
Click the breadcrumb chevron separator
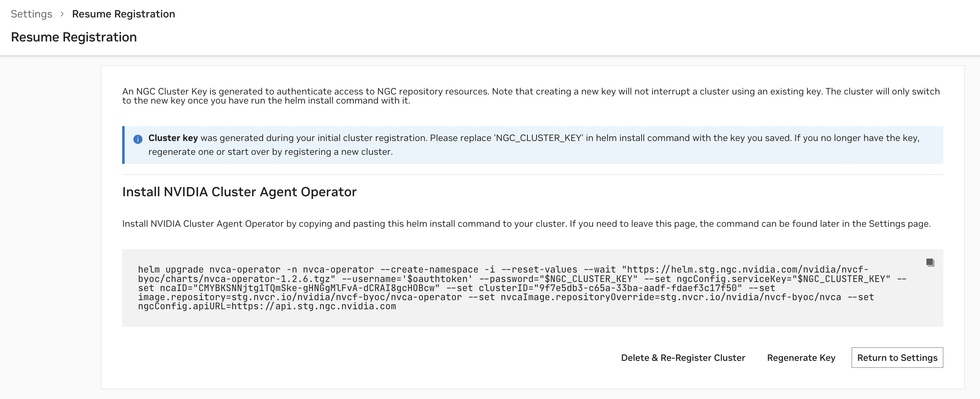(62, 14)
